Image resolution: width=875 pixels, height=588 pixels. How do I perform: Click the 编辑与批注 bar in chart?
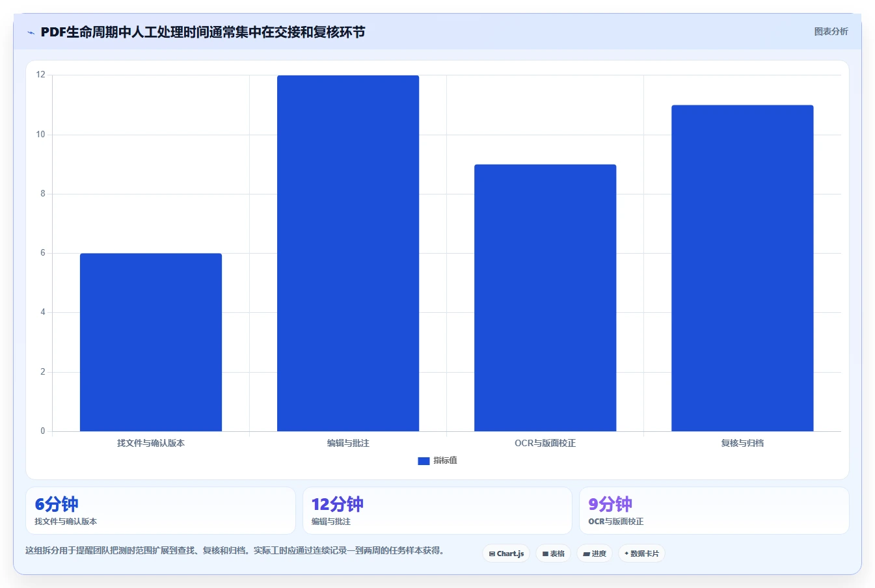coord(348,253)
